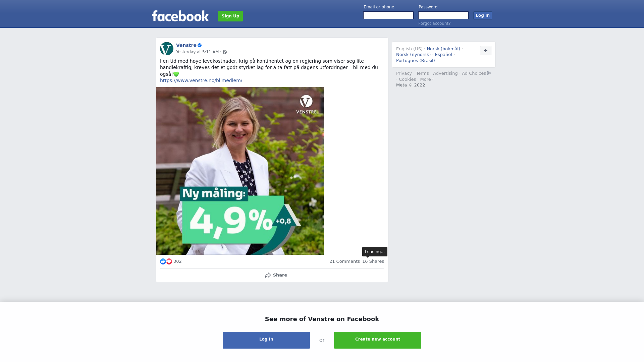View the 21 Comments link
Viewport: 644px width, 362px height.
coord(344,261)
